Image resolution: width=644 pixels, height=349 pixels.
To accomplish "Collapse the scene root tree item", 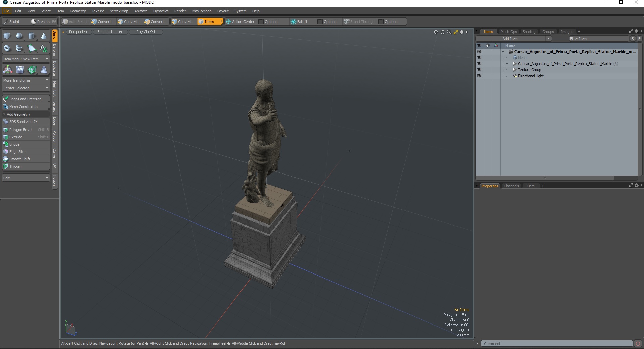I will (x=503, y=52).
